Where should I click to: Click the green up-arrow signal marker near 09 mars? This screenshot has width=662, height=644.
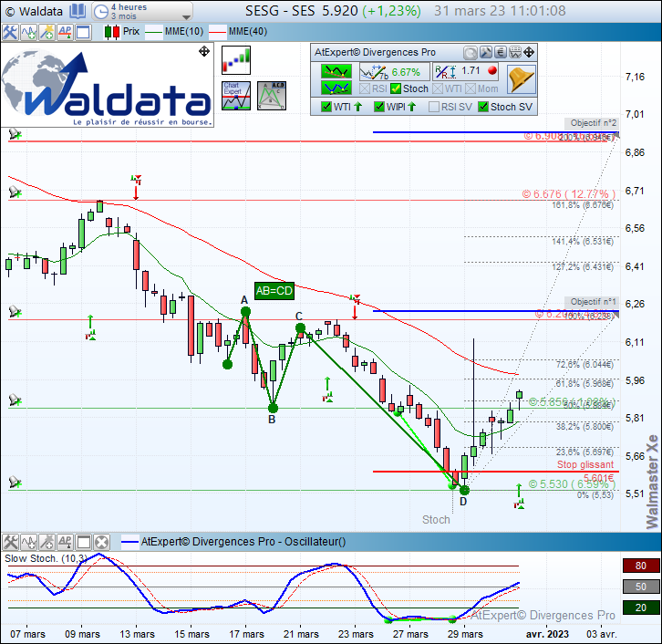click(x=90, y=327)
